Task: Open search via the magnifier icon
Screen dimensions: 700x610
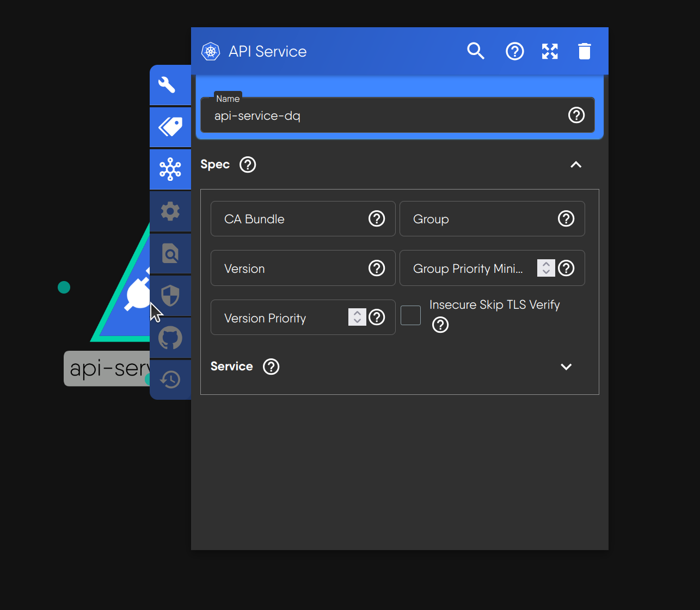Action: tap(476, 51)
